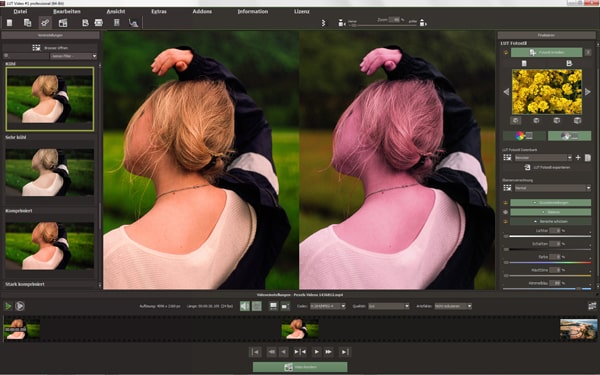Image resolution: width=600 pixels, height=375 pixels.
Task: Click the histogram curve icon in the top toolbar
Action: point(133,23)
